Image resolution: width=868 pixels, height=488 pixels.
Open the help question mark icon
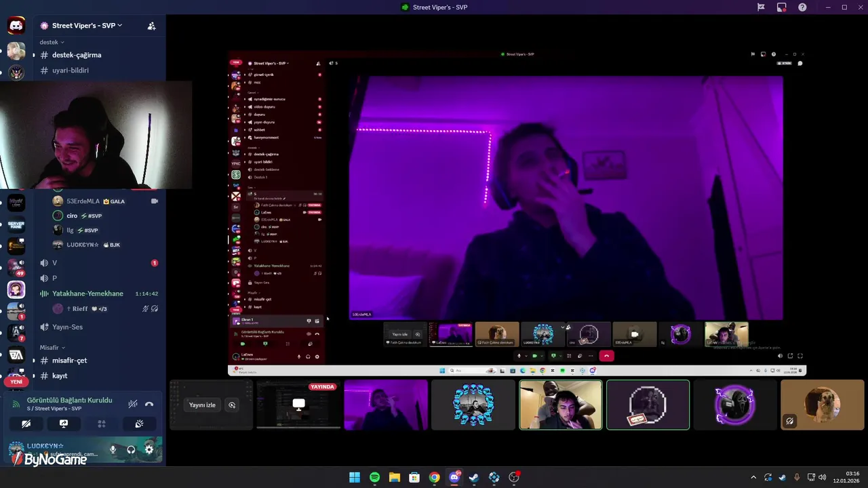pos(803,7)
